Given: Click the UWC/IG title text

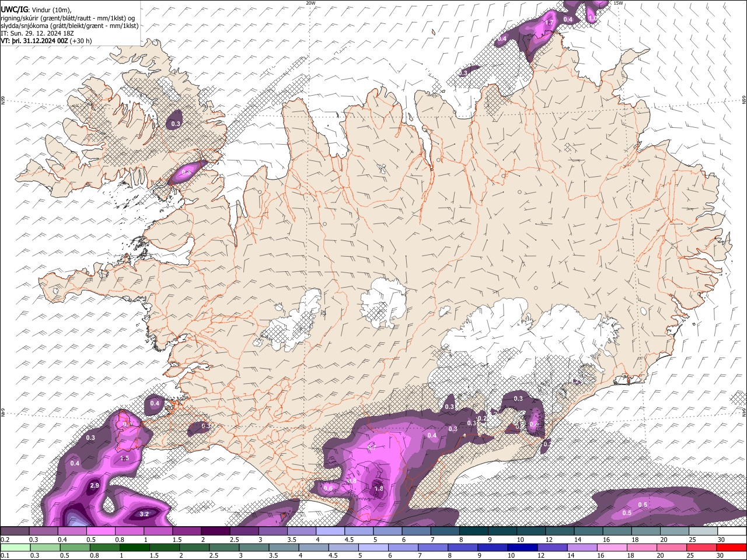Looking at the screenshot, I should tap(14, 9).
